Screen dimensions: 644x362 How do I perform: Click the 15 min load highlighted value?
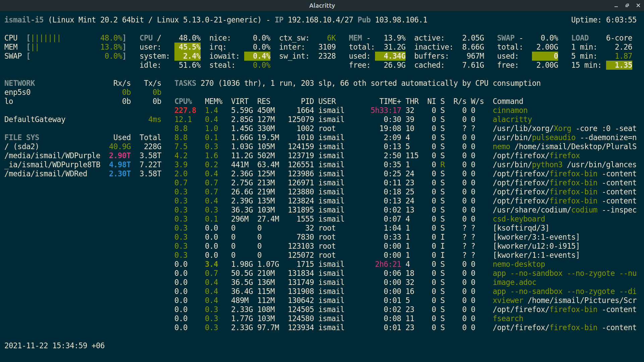(619, 65)
